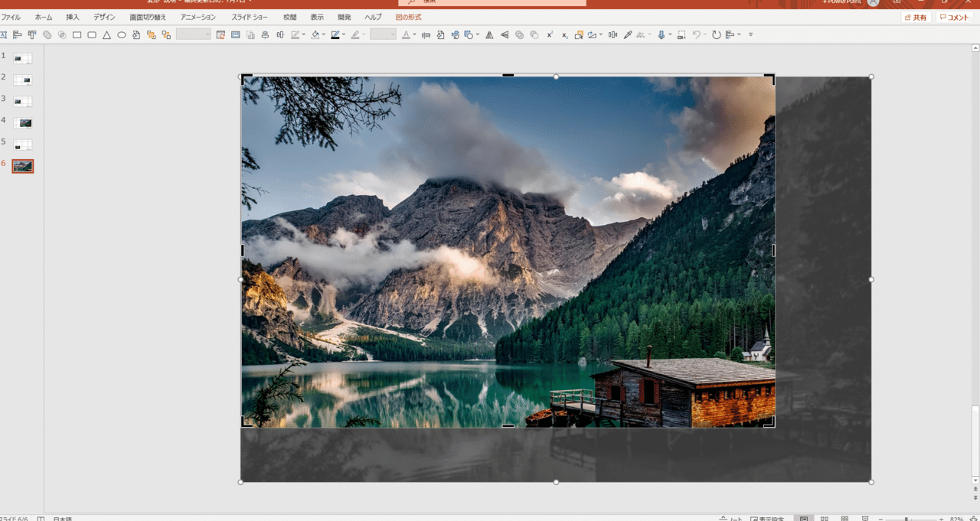
Task: Click the group objects icon
Action: [151, 34]
